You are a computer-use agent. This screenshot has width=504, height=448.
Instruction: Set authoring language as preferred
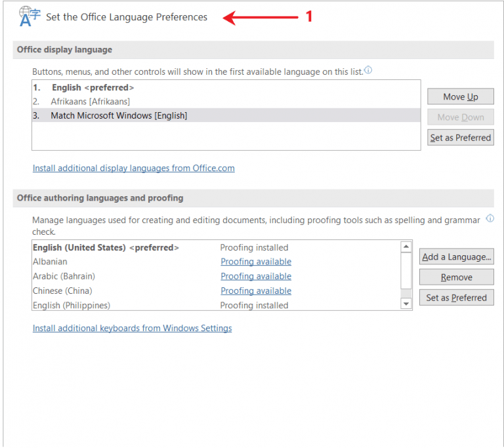tap(457, 298)
